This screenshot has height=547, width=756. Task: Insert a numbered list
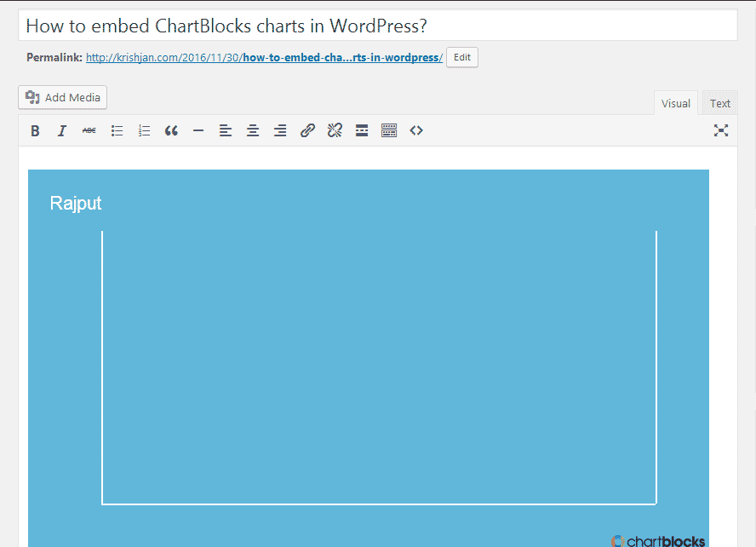tap(144, 130)
